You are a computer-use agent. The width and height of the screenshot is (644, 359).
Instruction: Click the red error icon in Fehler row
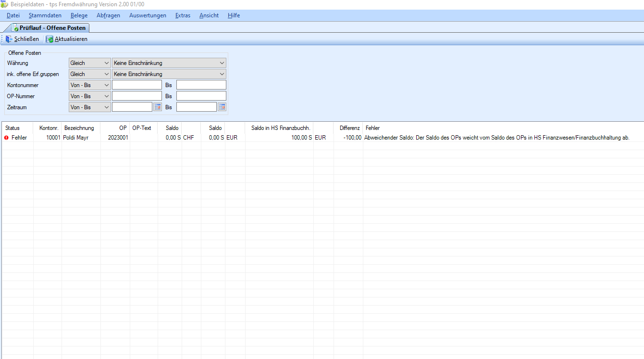(x=6, y=138)
